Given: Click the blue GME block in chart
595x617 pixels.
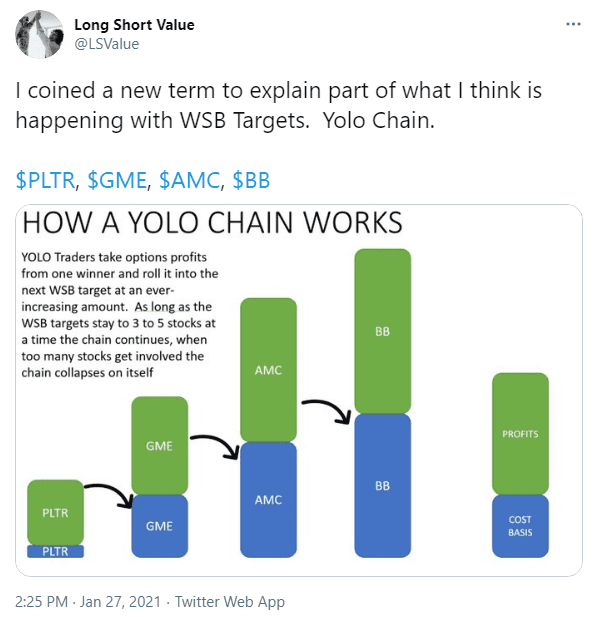Looking at the screenshot, I should pyautogui.click(x=159, y=526).
